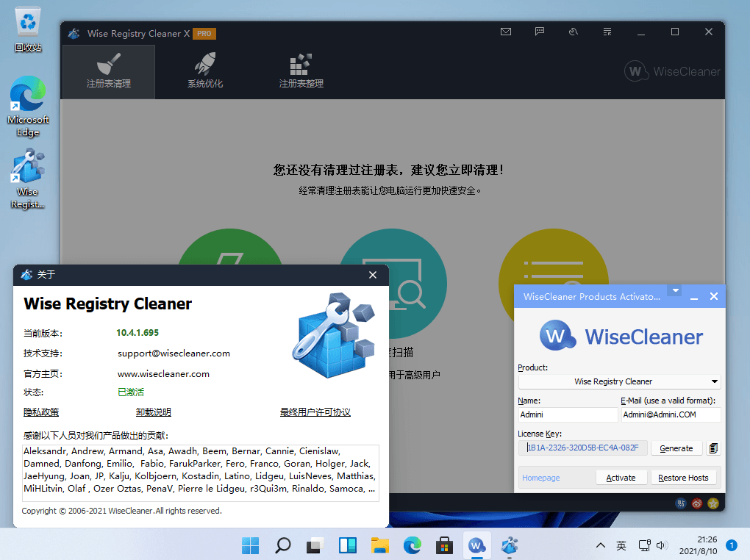Open File Explorer from the taskbar
750x560 pixels.
[380, 545]
